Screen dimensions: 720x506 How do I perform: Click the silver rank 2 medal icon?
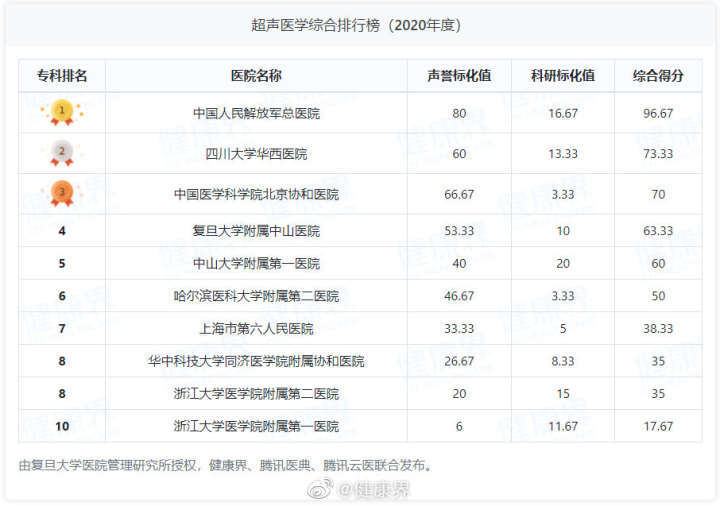click(x=62, y=153)
